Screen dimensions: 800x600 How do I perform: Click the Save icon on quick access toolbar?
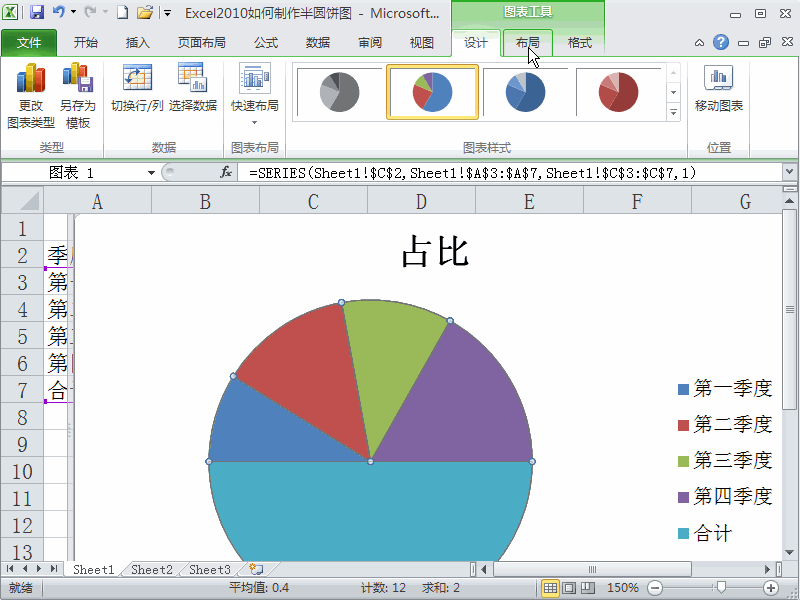[x=37, y=10]
